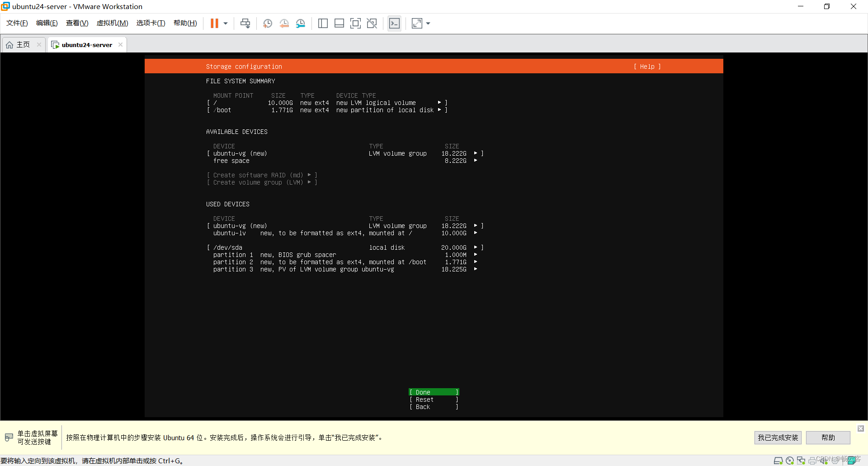Toggle the library sidebar panel view

click(323, 23)
